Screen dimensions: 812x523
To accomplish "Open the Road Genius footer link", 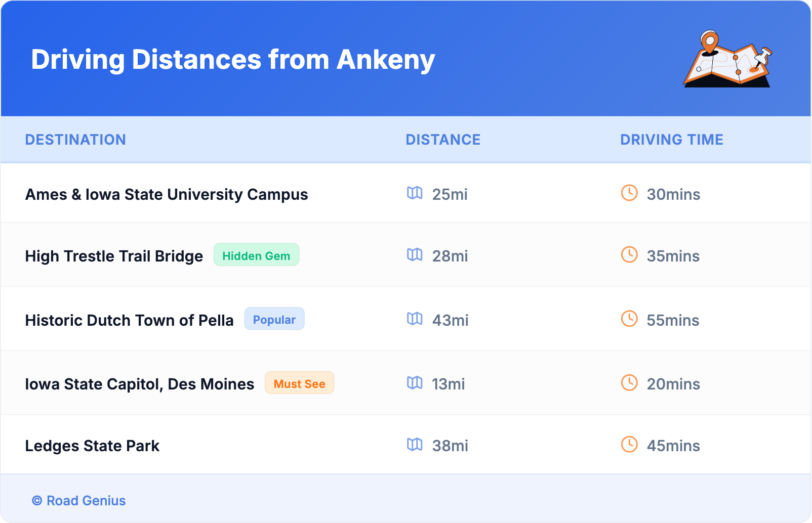I will [79, 501].
